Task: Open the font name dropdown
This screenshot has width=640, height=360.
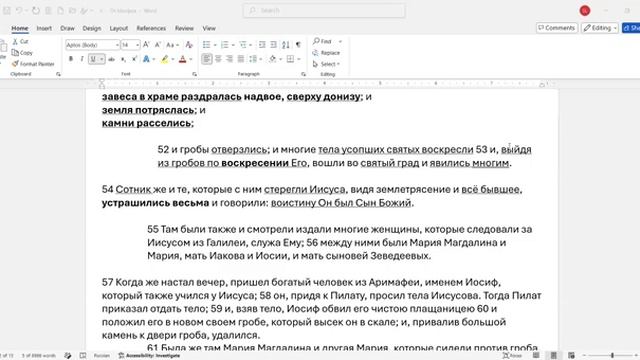Action: [x=117, y=45]
